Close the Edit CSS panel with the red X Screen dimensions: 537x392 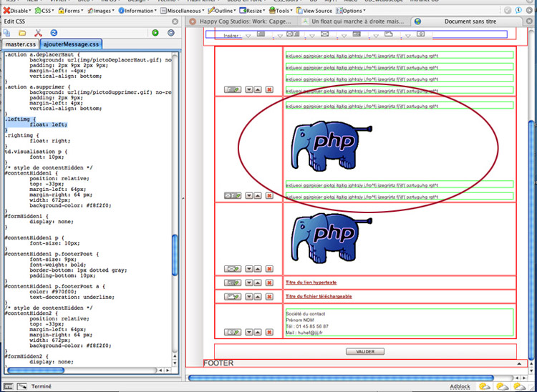175,22
